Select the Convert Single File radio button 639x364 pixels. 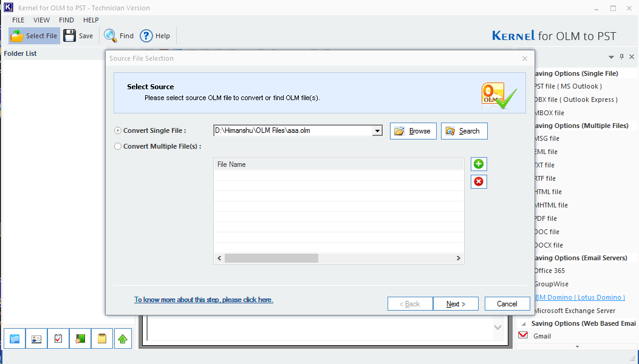pos(118,130)
